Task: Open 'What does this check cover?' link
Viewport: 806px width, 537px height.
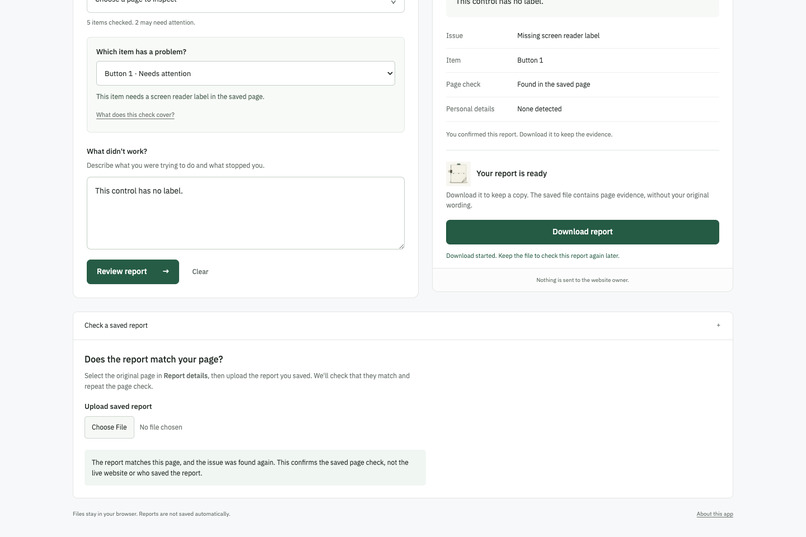Action: coord(135,115)
